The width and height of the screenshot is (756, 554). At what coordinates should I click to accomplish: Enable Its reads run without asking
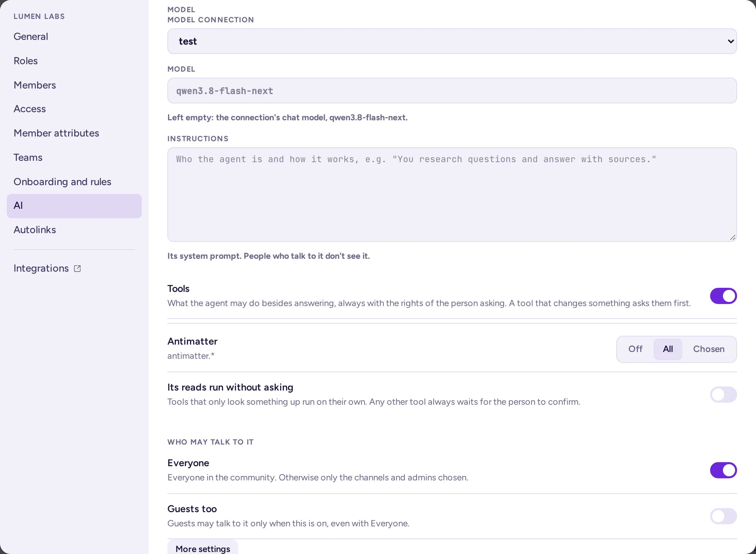pos(723,395)
